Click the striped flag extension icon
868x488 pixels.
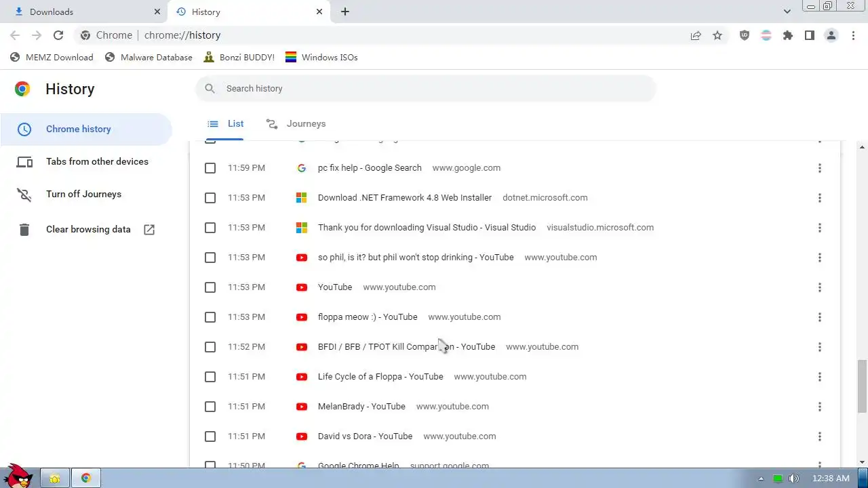click(766, 35)
